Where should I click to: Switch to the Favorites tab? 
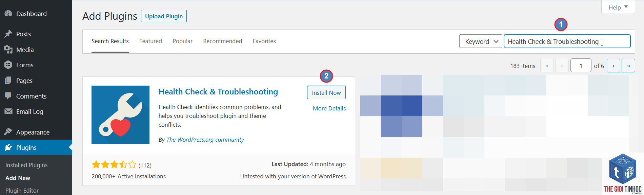[264, 41]
